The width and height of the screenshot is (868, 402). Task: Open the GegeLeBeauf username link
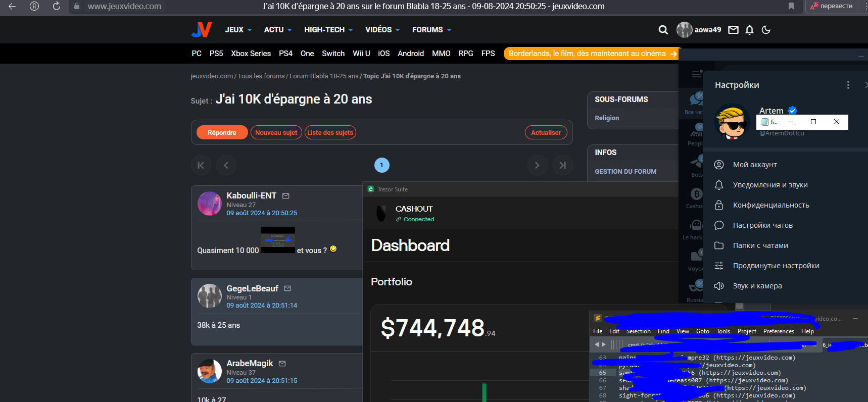[x=252, y=288]
